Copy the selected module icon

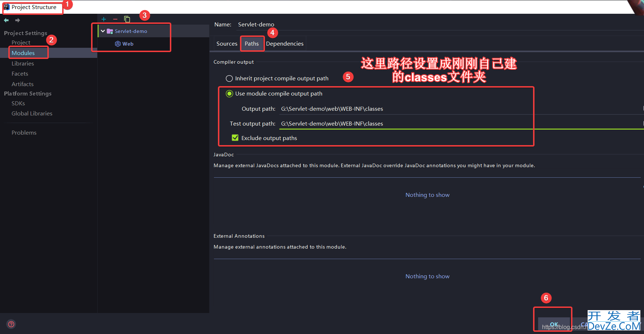(127, 19)
